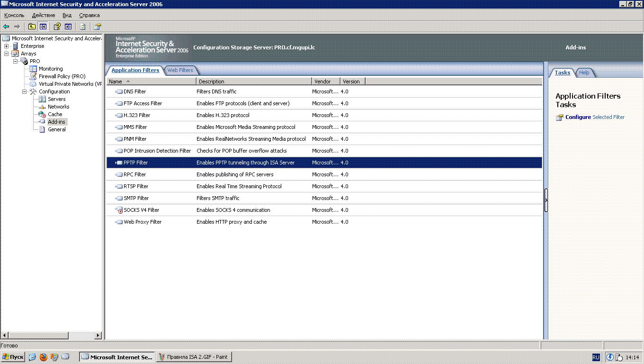644x364 pixels.
Task: Click the Cache node icon in tree
Action: pyautogui.click(x=42, y=114)
